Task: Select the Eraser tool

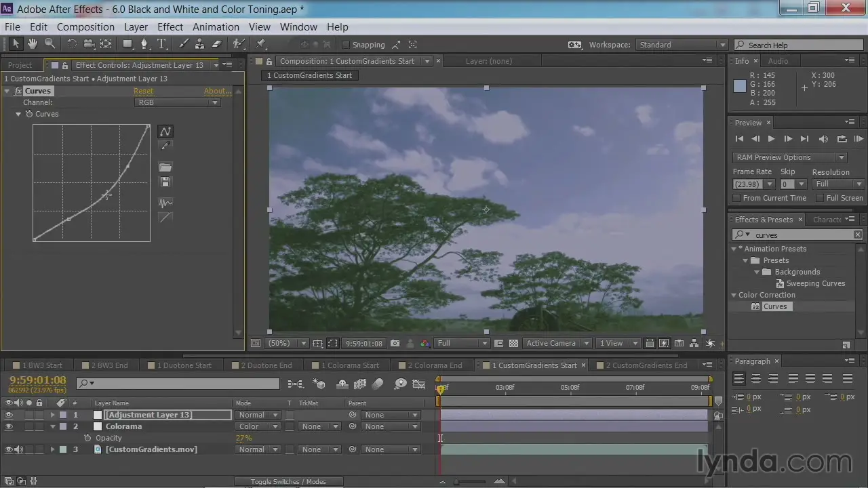Action: pyautogui.click(x=217, y=44)
